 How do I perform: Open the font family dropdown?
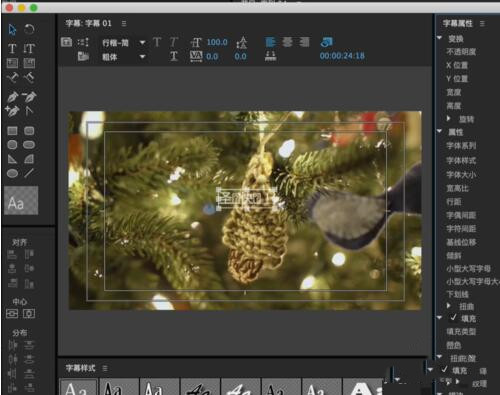coord(143,43)
